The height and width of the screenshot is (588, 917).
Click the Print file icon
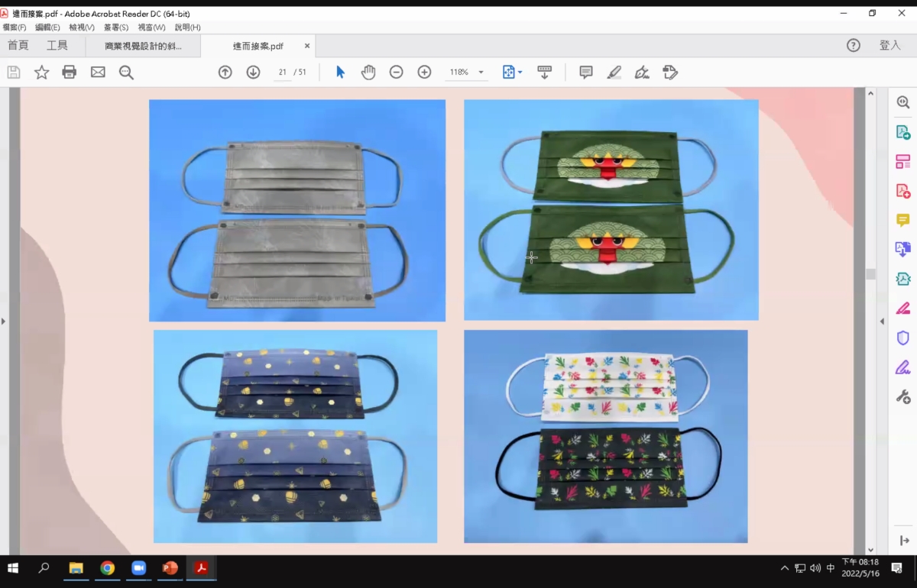70,73
